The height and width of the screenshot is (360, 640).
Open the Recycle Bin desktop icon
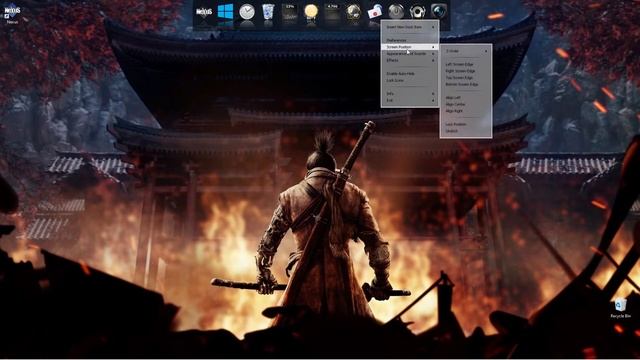pos(620,308)
